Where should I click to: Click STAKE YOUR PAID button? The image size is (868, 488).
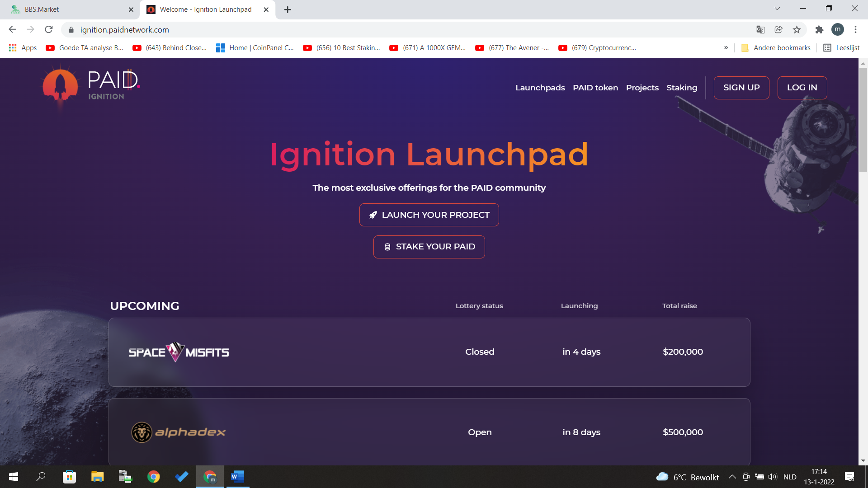click(x=429, y=247)
